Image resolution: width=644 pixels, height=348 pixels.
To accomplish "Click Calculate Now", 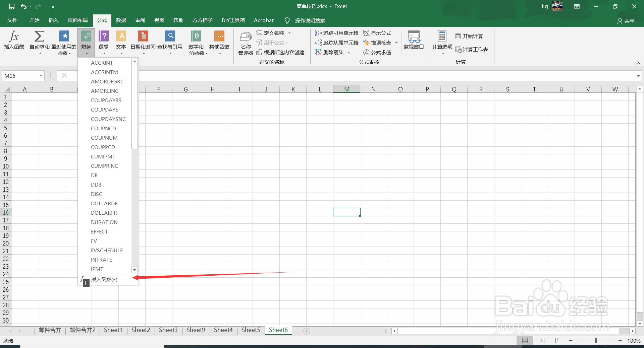I will (x=469, y=36).
